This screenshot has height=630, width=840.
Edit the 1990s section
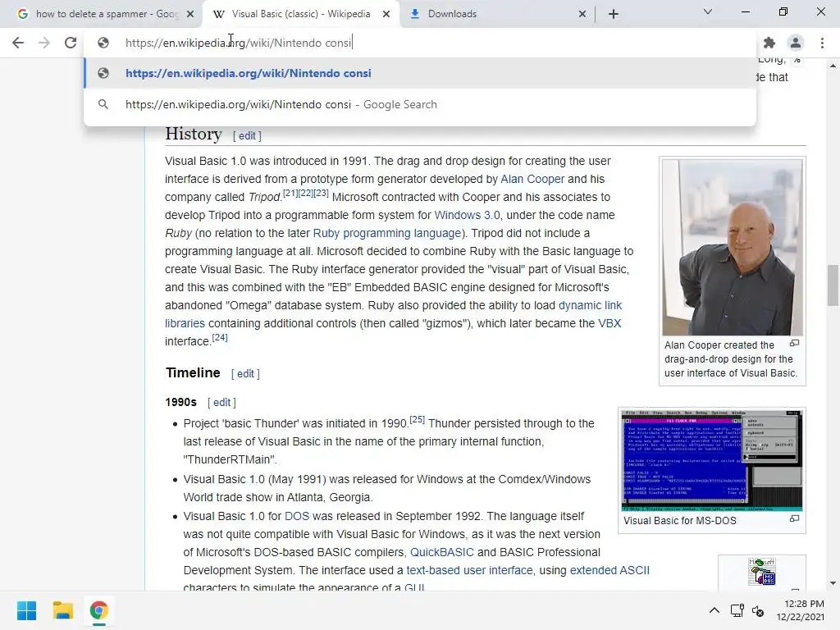coord(221,402)
